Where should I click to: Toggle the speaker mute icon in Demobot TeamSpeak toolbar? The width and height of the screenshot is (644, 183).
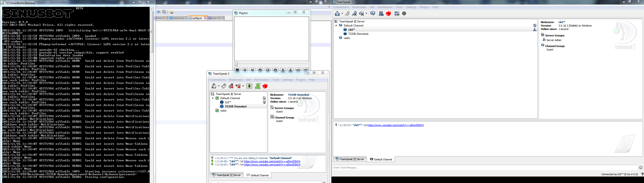pyautogui.click(x=238, y=86)
